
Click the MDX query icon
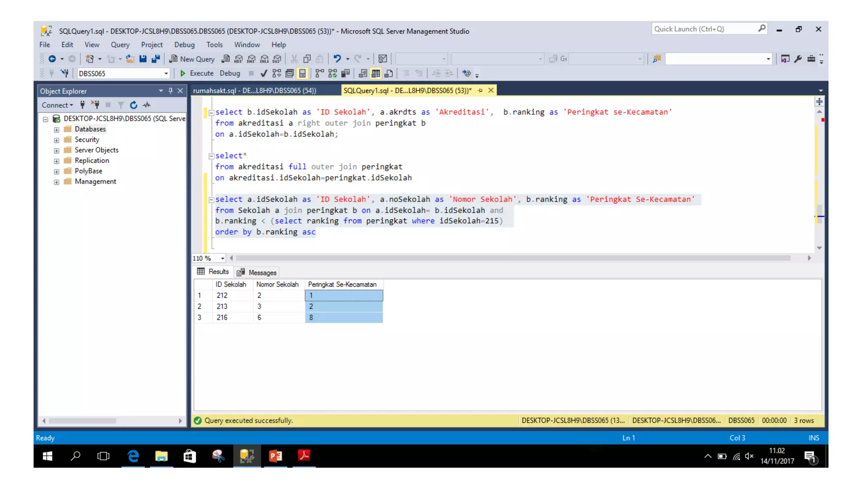tap(239, 59)
